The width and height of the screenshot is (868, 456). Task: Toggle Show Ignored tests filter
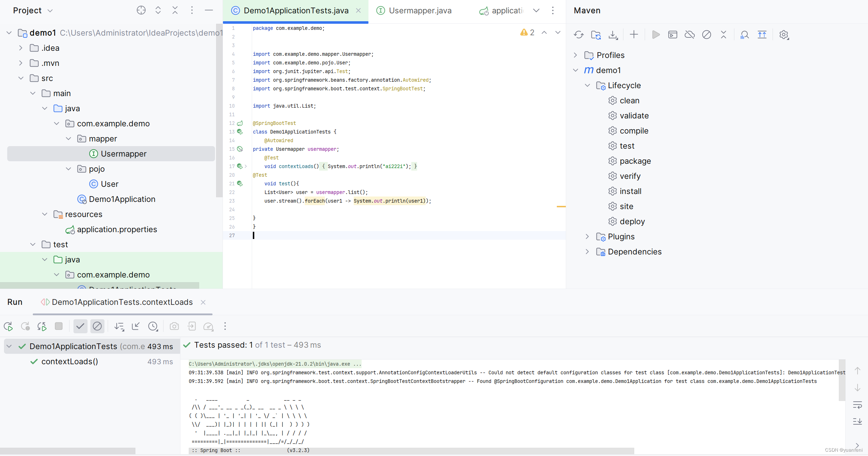coord(97,326)
